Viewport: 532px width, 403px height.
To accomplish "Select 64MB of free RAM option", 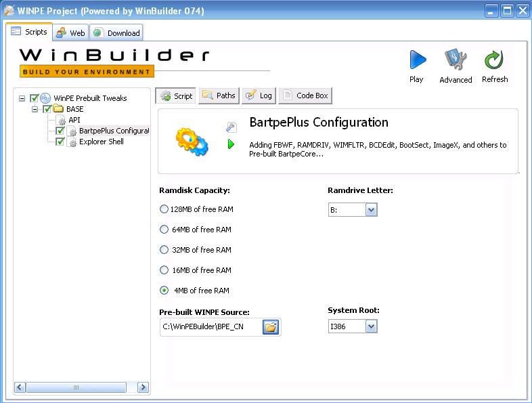I will [164, 230].
